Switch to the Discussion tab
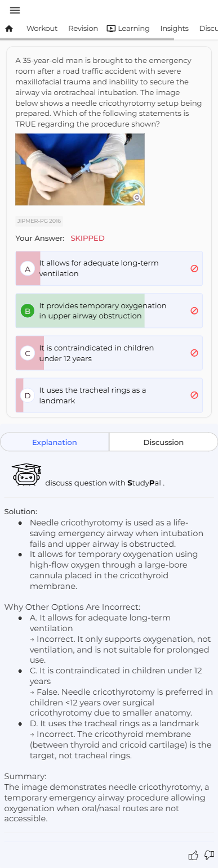 click(x=163, y=442)
